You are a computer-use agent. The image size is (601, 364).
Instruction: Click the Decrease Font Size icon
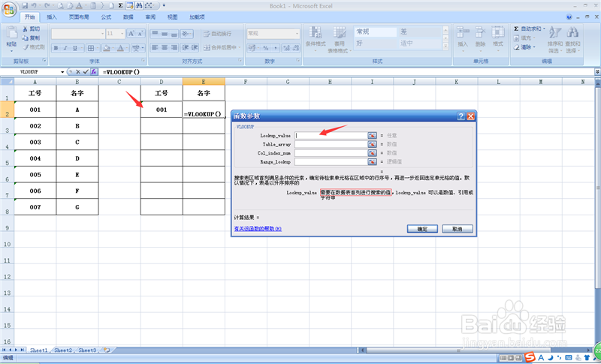140,34
